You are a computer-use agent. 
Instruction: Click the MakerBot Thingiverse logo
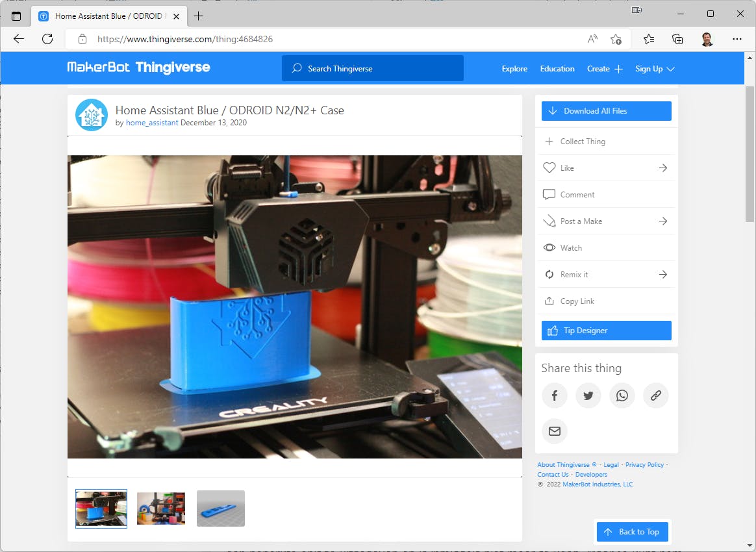138,68
